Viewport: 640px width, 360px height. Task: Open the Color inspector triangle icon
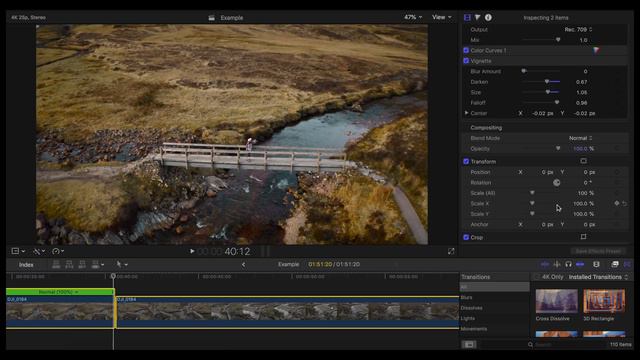pyautogui.click(x=477, y=18)
